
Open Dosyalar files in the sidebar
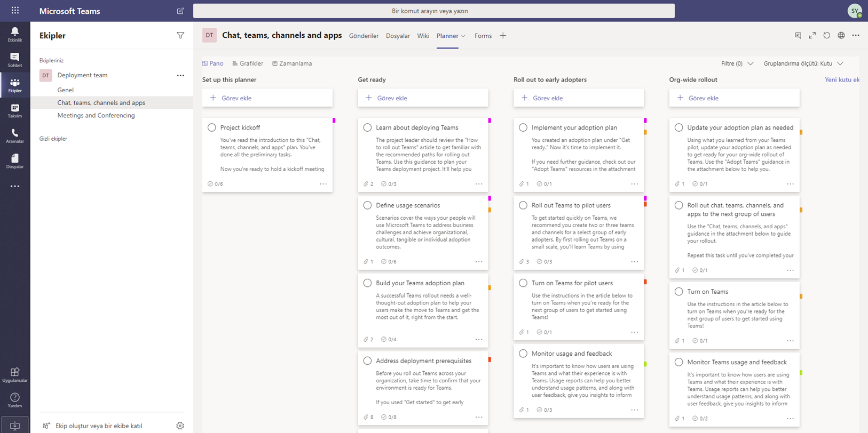15,161
